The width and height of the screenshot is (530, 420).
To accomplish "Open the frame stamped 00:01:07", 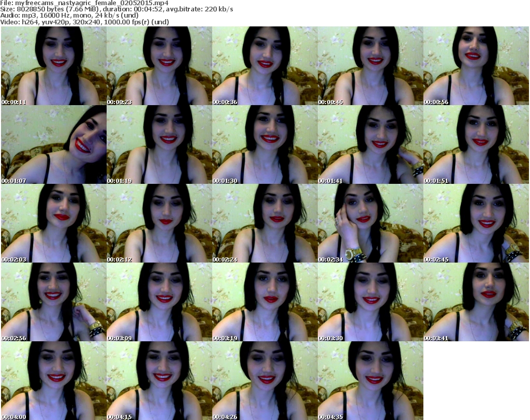I will (x=54, y=144).
